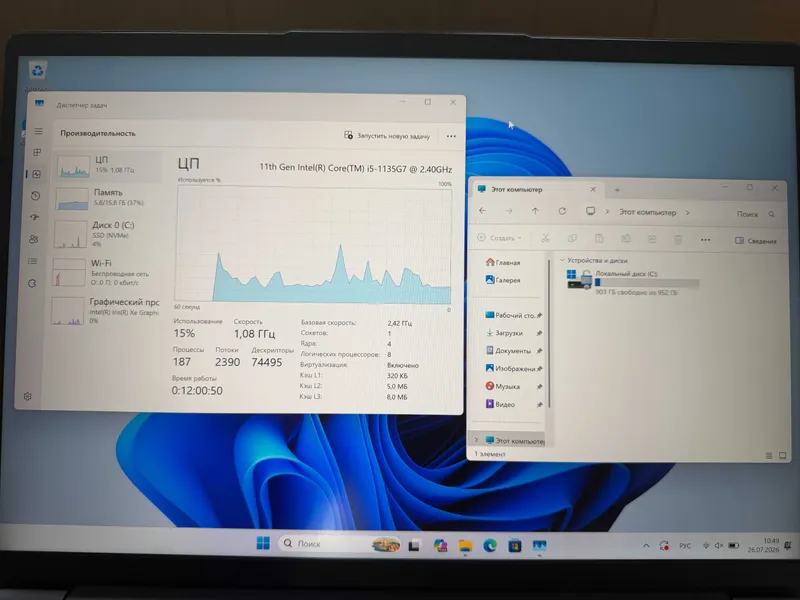800x600 pixels.
Task: Add a new Explorer tab with plus button
Action: 617,190
